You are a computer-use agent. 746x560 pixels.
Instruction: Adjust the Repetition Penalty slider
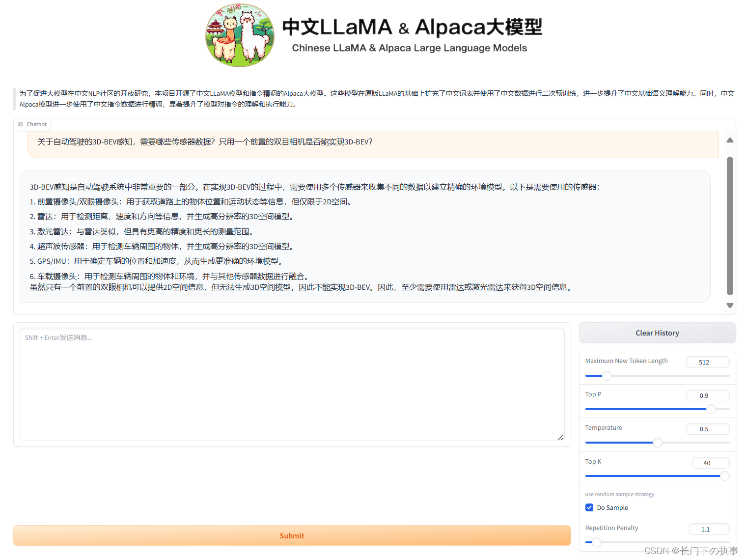point(597,542)
